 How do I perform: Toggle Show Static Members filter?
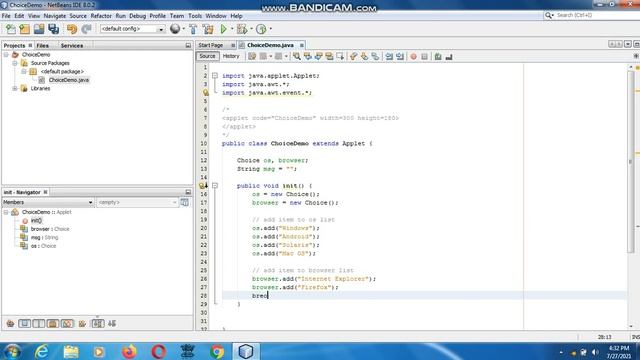39,324
